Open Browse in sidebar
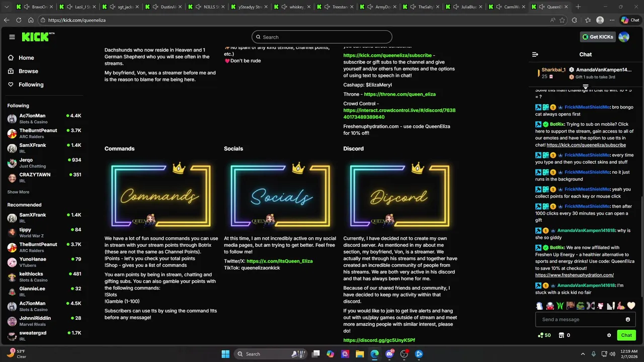The width and height of the screenshot is (644, 362). point(28,71)
